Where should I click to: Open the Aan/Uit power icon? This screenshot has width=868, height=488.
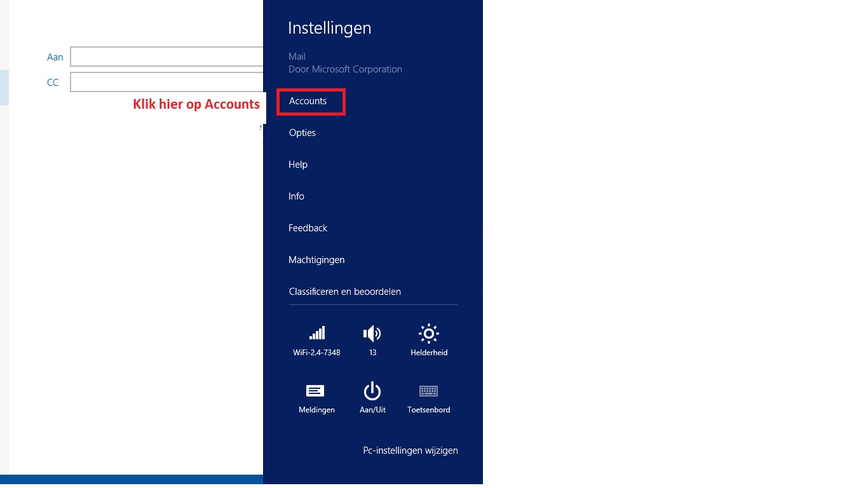(x=372, y=391)
